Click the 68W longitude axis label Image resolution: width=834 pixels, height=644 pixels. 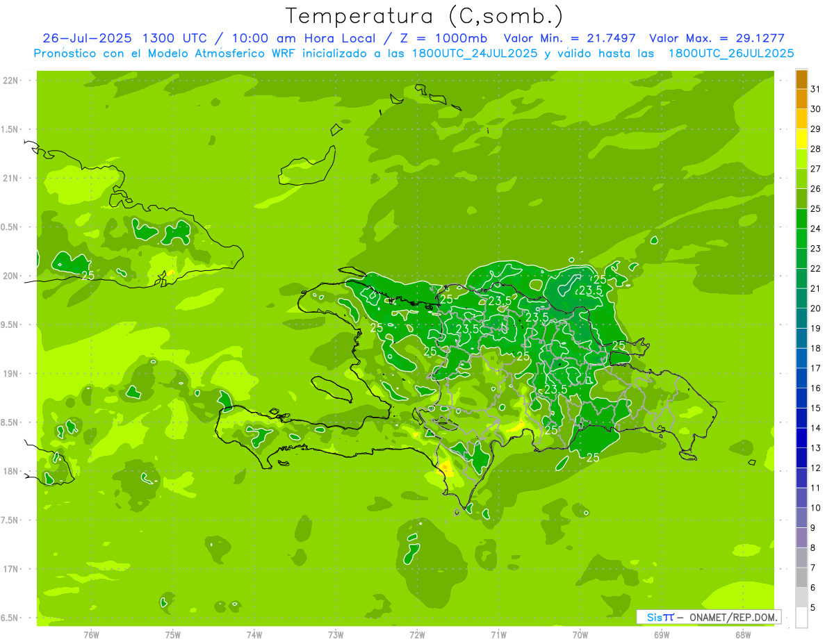(x=742, y=634)
